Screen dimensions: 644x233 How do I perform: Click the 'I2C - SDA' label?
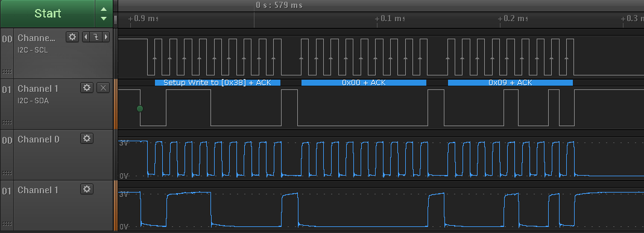(x=33, y=101)
